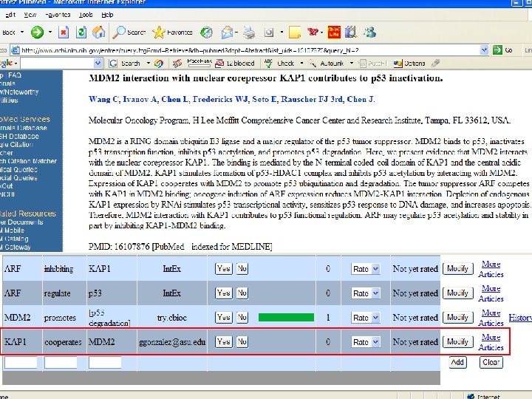Click second empty input field in add row
The width and height of the screenshot is (532, 399).
(61, 363)
